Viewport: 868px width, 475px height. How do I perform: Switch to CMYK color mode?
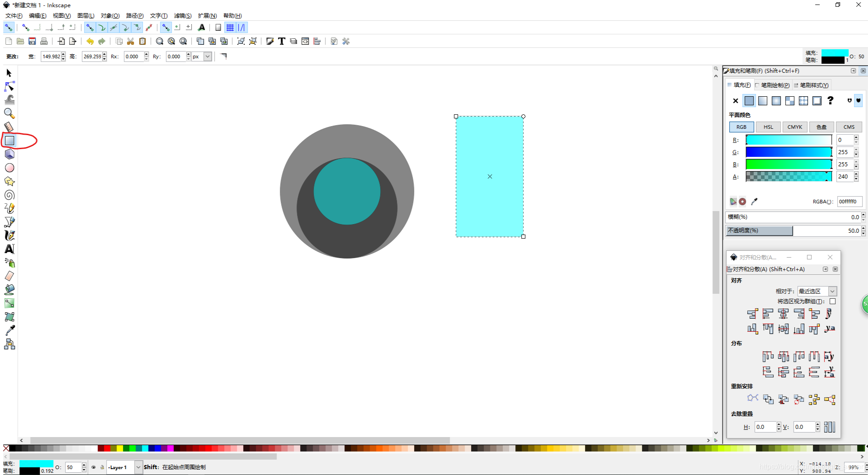[795, 127]
